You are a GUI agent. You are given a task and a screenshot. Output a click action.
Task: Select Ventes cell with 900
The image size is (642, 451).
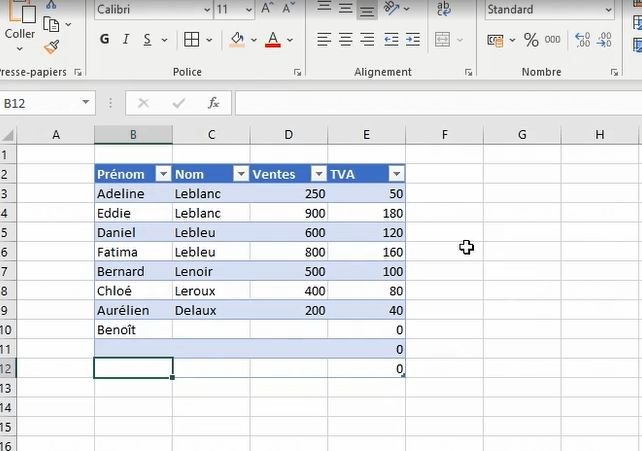pos(289,213)
